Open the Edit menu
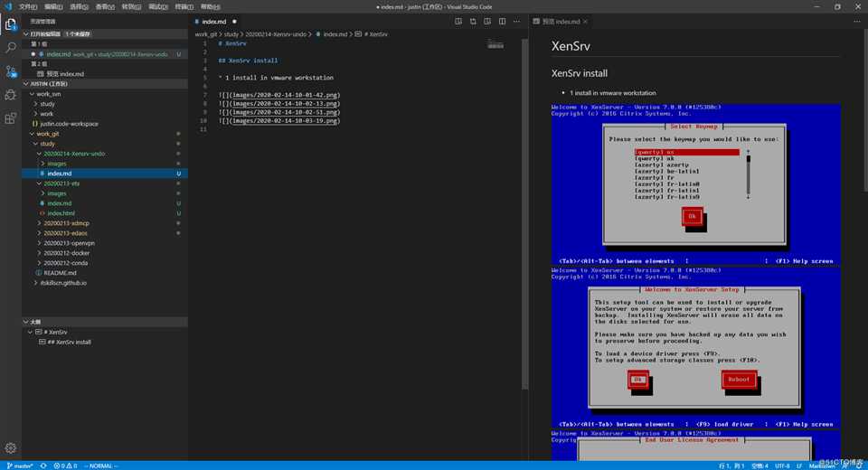This screenshot has height=470, width=868. pyautogui.click(x=53, y=6)
